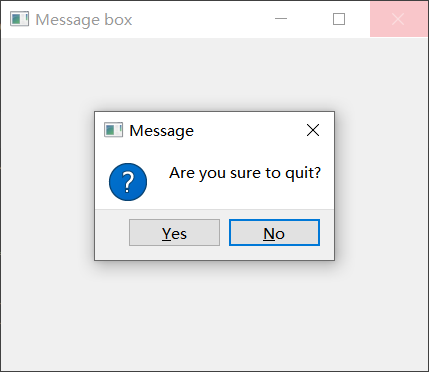
Task: Open the Message box window's system icon
Action: click(x=19, y=19)
